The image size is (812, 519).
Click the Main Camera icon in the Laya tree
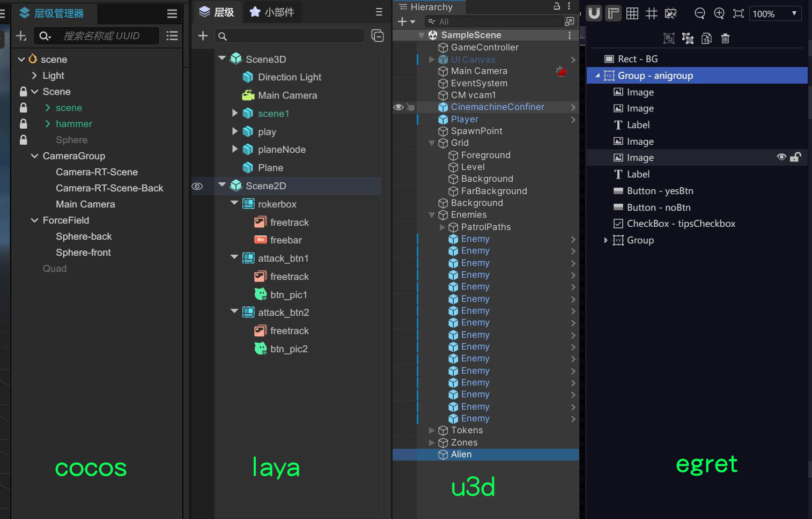coord(248,95)
